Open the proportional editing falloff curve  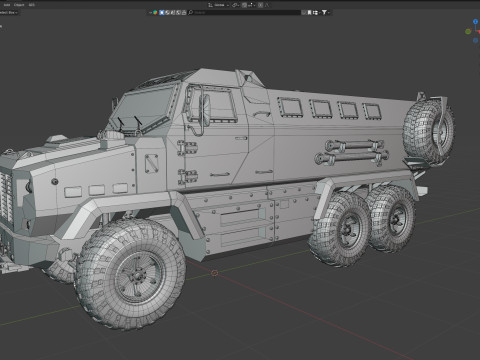click(x=267, y=5)
